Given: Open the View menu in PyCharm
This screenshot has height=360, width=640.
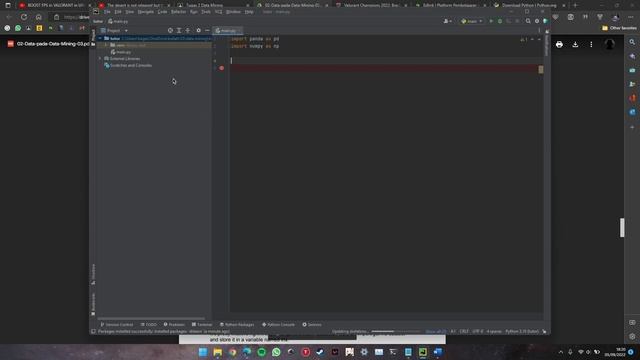Looking at the screenshot, I should 129,12.
